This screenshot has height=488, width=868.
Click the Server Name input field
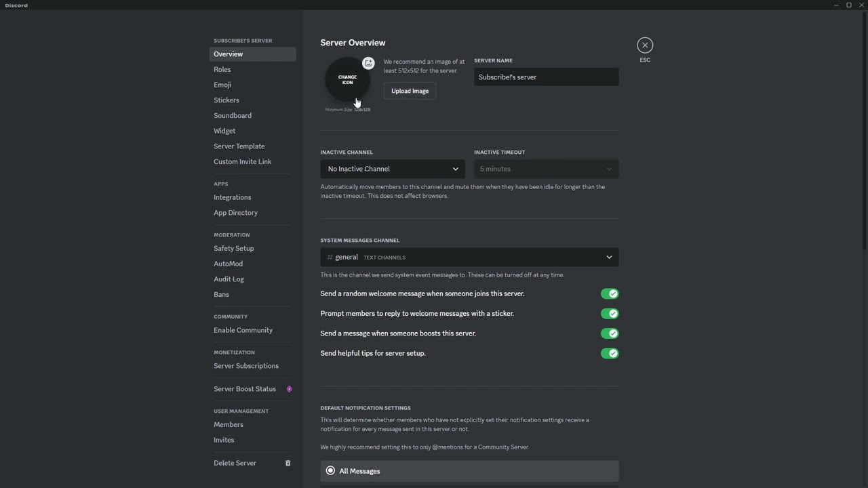coord(547,77)
